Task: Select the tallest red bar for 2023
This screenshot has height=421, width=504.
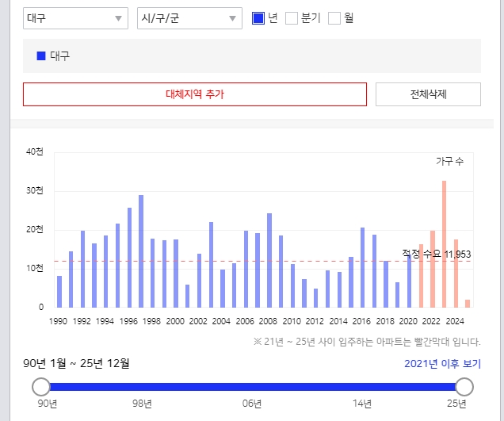Action: point(444,244)
